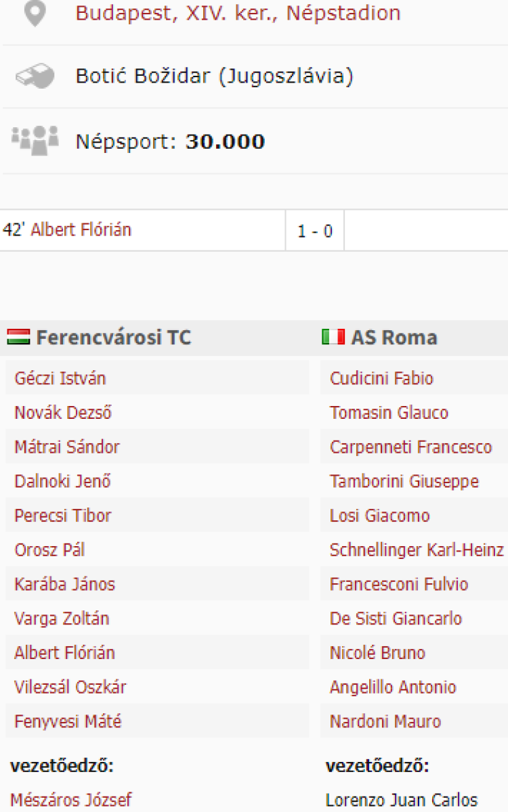The width and height of the screenshot is (508, 812).
Task: Click Fenyvesi Máté in lineup
Action: [x=68, y=721]
